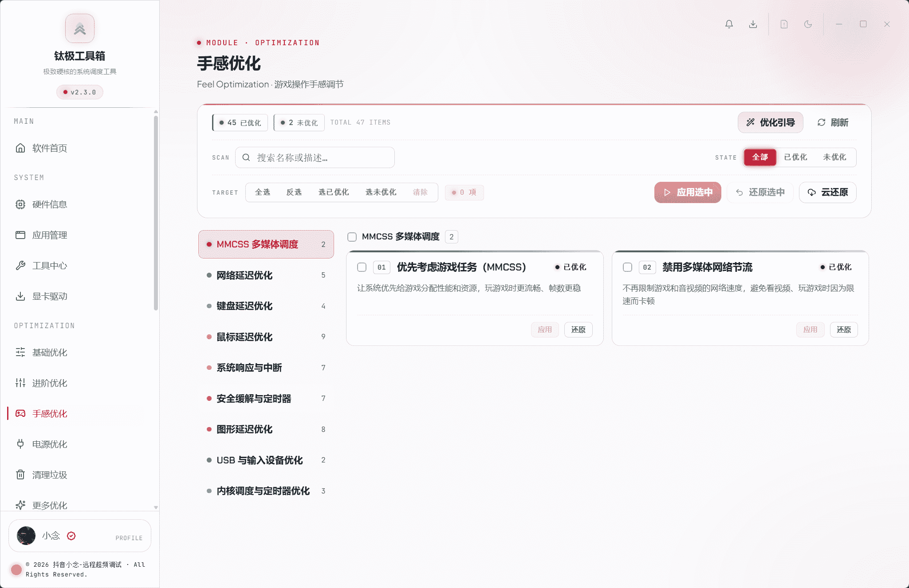
Task: Select the 全部 state filter
Action: [x=760, y=157]
